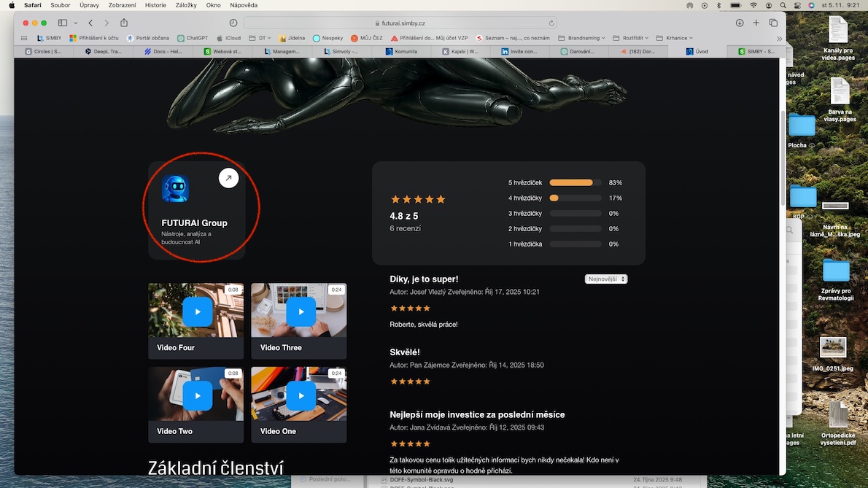Open the Nápověda menu
Screen dimensions: 868x488
[244, 5]
